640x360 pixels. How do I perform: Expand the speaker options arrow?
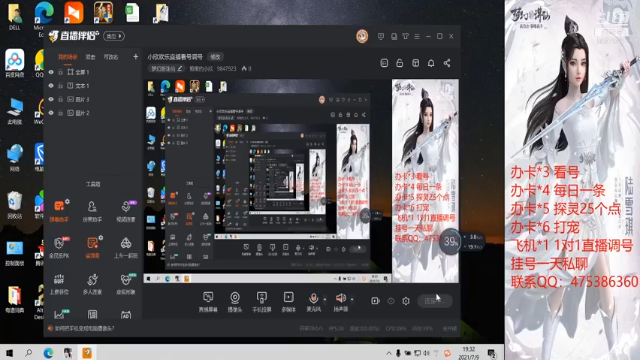[x=352, y=299]
